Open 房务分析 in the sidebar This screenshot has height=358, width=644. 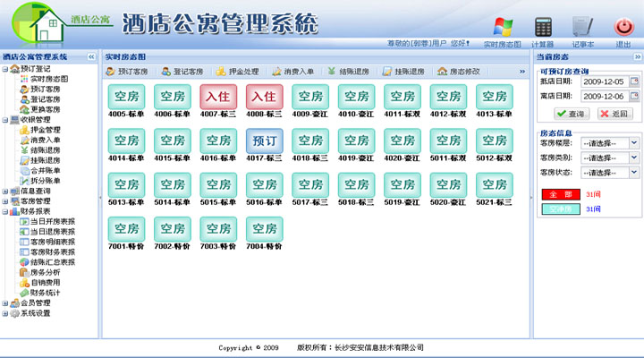coord(46,272)
